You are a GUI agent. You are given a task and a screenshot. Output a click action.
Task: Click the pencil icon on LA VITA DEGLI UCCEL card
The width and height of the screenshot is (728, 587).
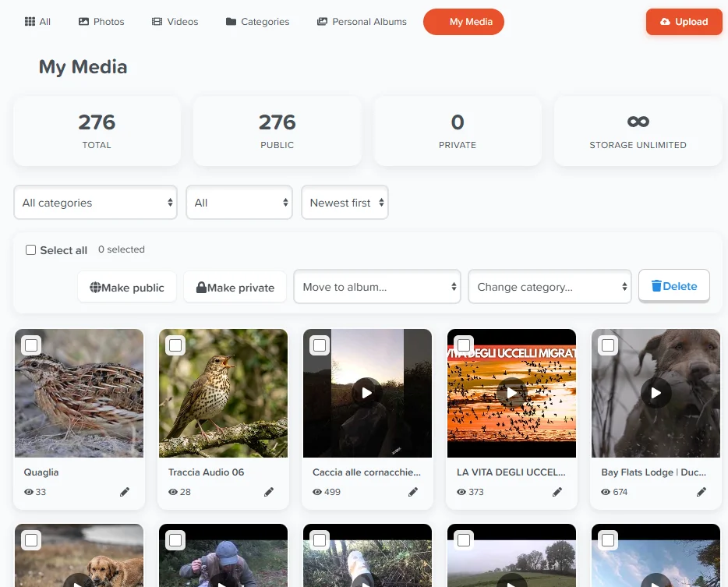[557, 492]
